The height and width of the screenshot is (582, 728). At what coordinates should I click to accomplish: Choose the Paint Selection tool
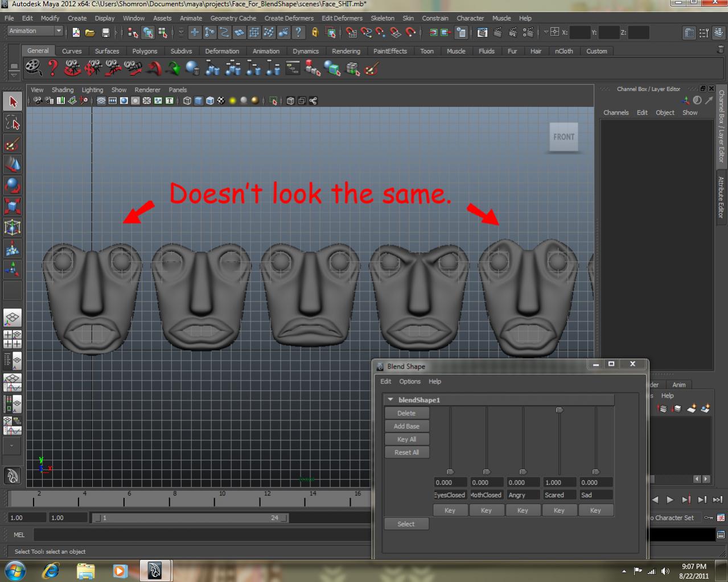pyautogui.click(x=13, y=143)
